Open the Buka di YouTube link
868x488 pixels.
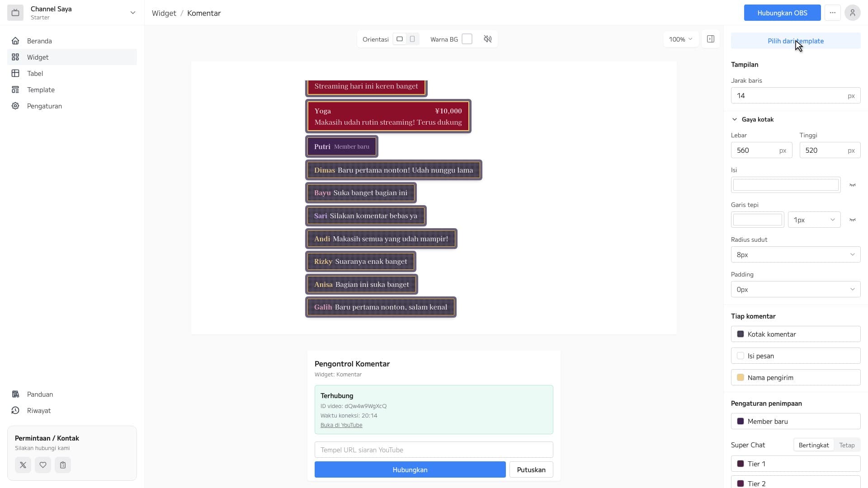click(x=341, y=425)
